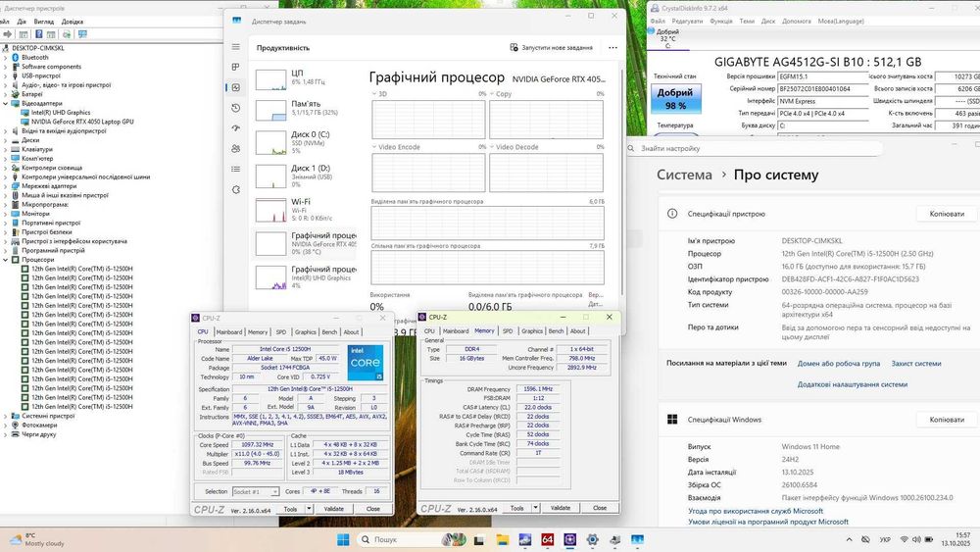The image size is (980, 552).
Task: Click the weather widget Mostly cloudy
Action: (36, 539)
